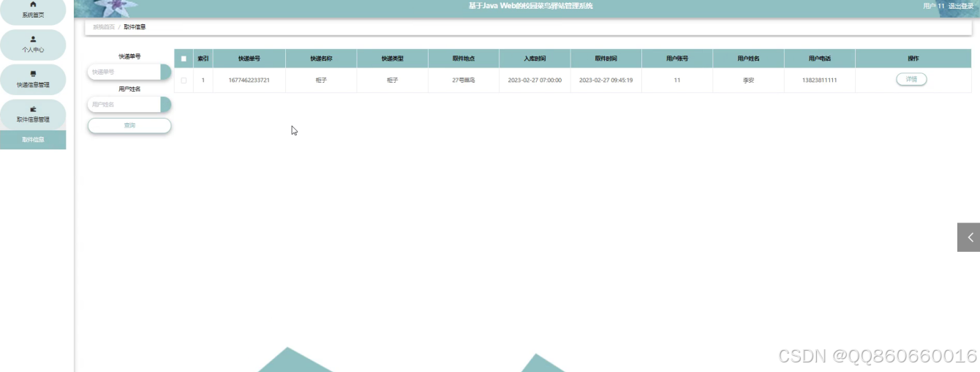The height and width of the screenshot is (372, 980).
Task: Collapse 取件信息管理 sidebar menu
Action: (33, 114)
